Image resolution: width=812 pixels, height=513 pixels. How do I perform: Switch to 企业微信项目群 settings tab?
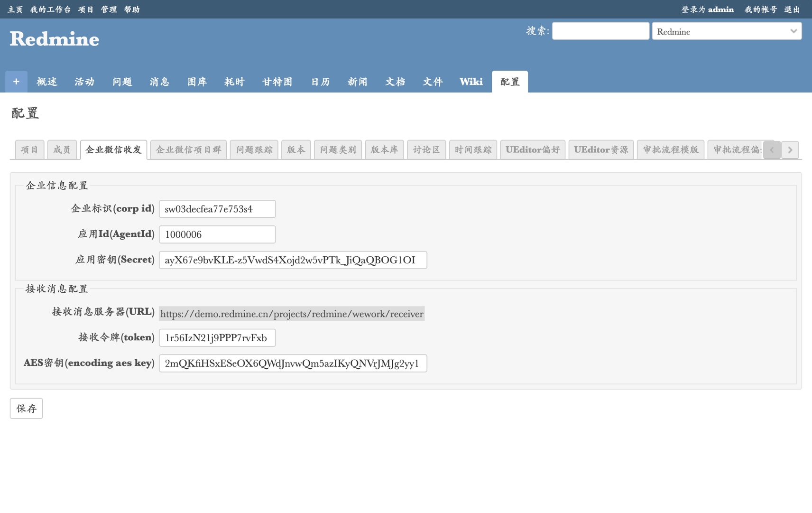[x=188, y=150]
